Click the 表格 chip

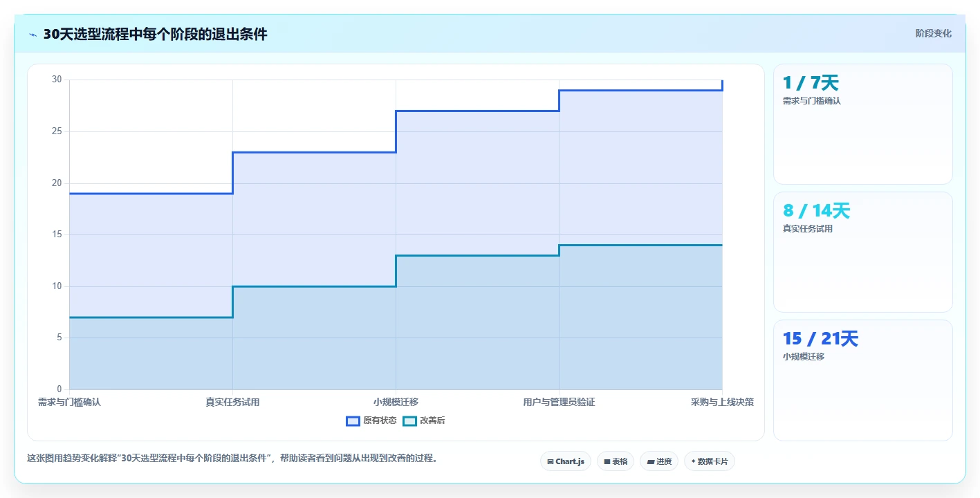point(616,461)
